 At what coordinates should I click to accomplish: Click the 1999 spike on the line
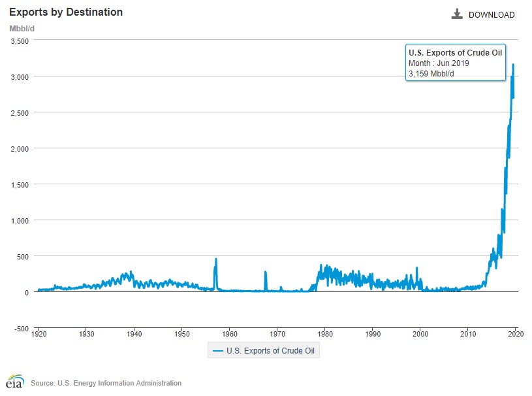tap(416, 269)
